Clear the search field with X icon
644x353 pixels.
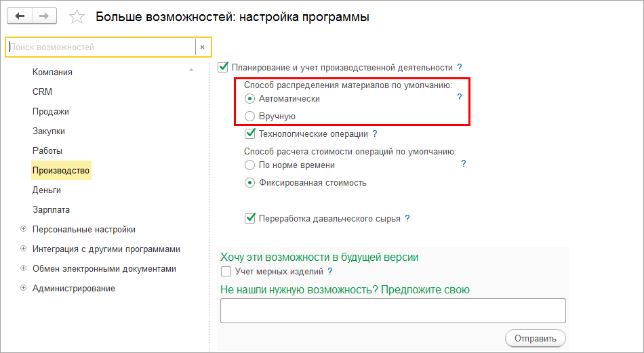[203, 47]
